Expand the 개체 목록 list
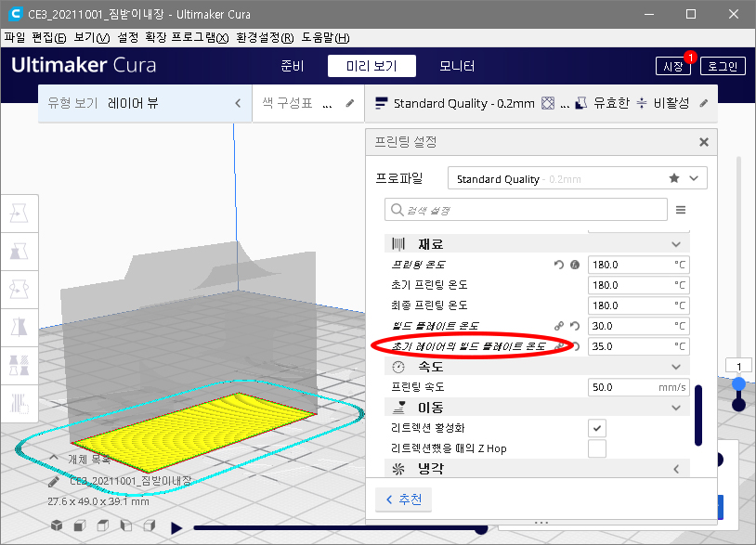 [x=54, y=458]
